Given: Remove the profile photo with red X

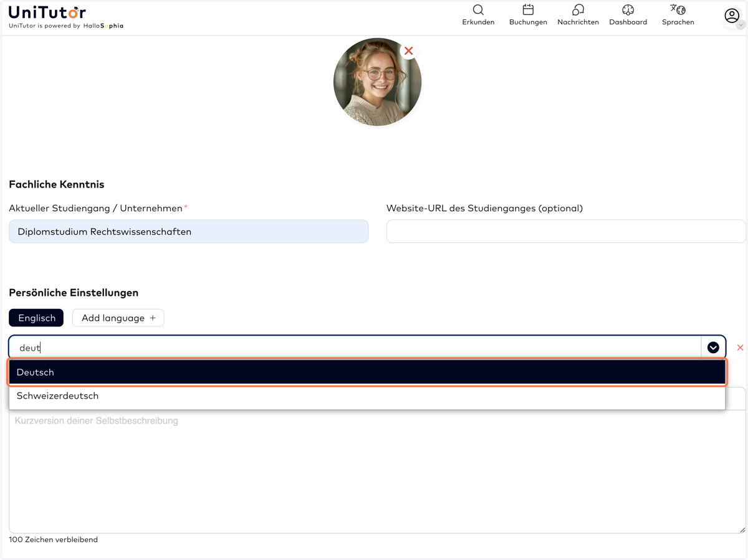Looking at the screenshot, I should [408, 51].
